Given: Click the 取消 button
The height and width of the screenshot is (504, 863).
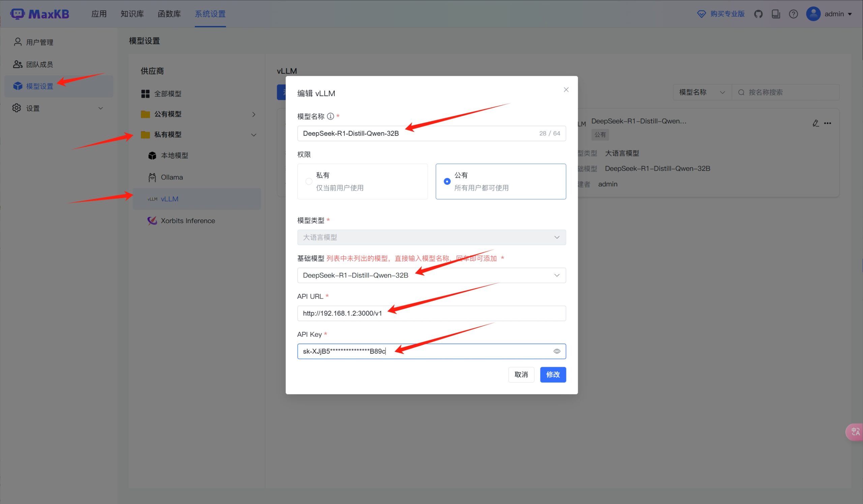Looking at the screenshot, I should (x=521, y=375).
